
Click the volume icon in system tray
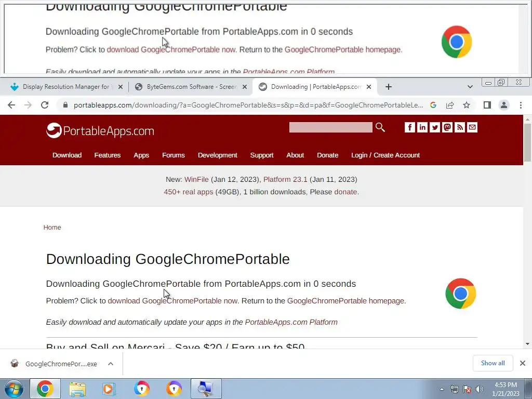point(479,389)
